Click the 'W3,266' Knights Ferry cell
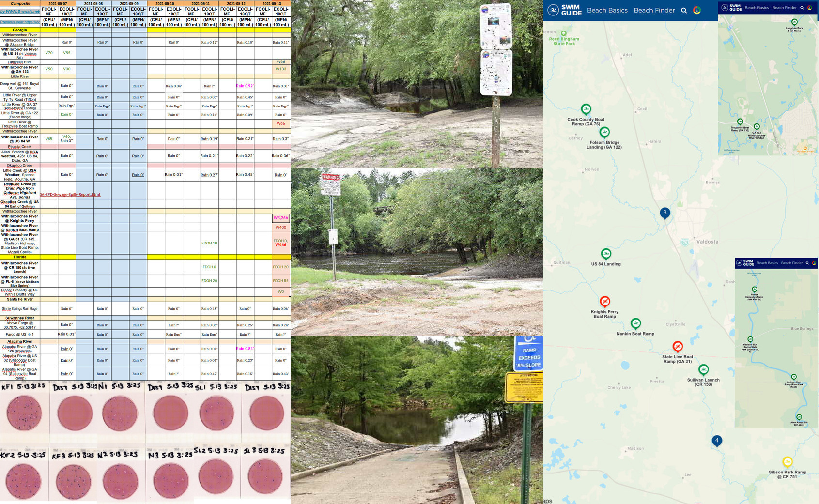 click(281, 218)
